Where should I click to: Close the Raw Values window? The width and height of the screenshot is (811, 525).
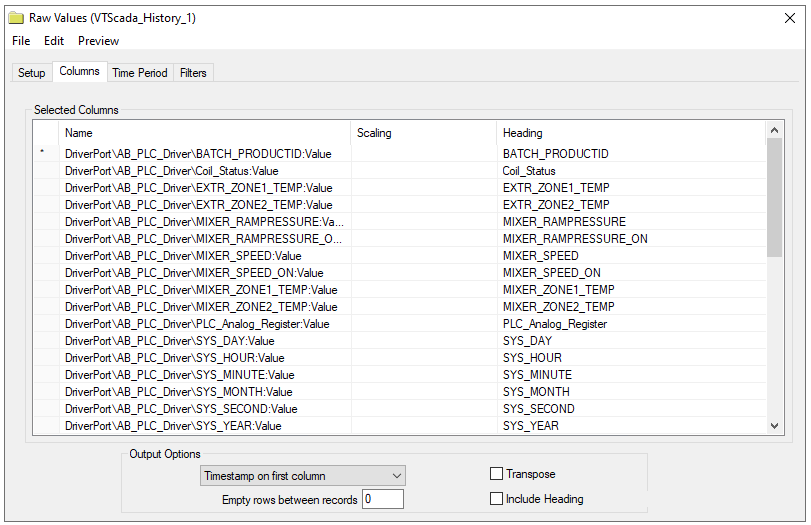[x=790, y=18]
